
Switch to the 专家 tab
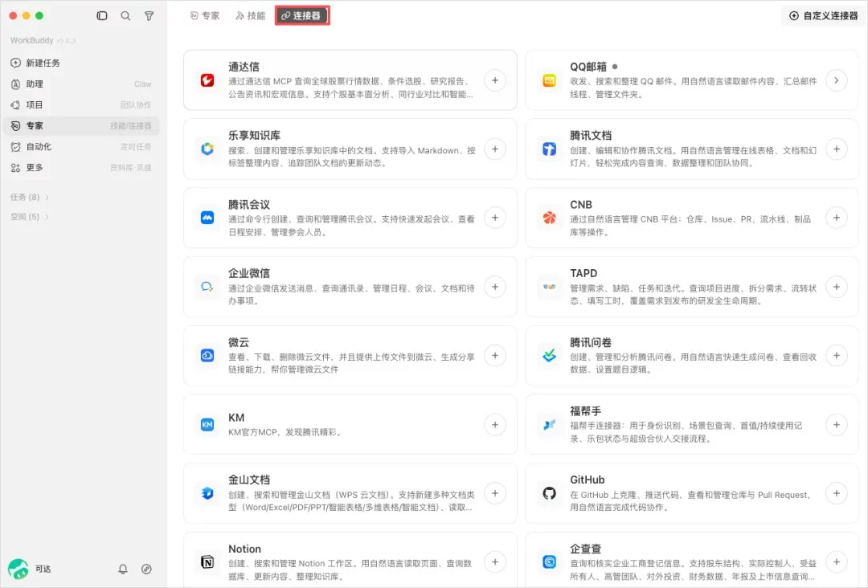click(x=205, y=15)
